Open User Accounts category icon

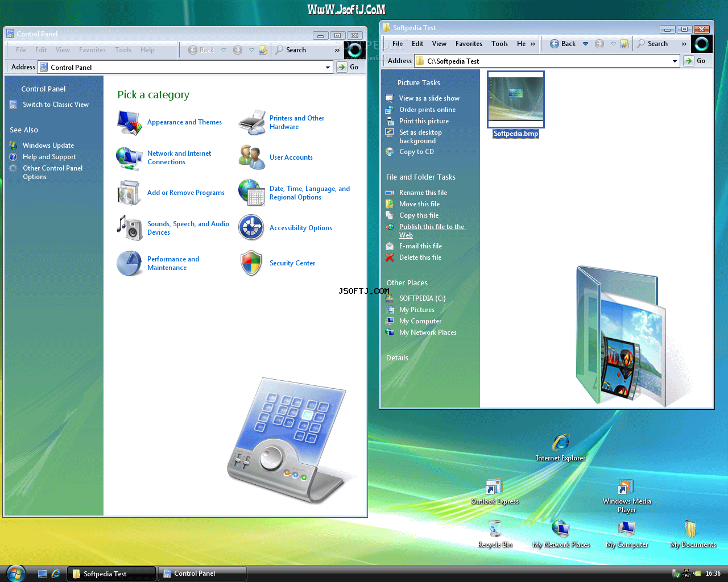click(x=252, y=157)
